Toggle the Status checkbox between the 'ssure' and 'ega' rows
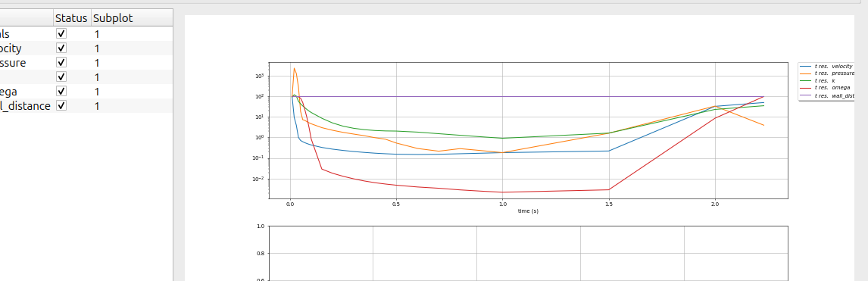 click(61, 77)
